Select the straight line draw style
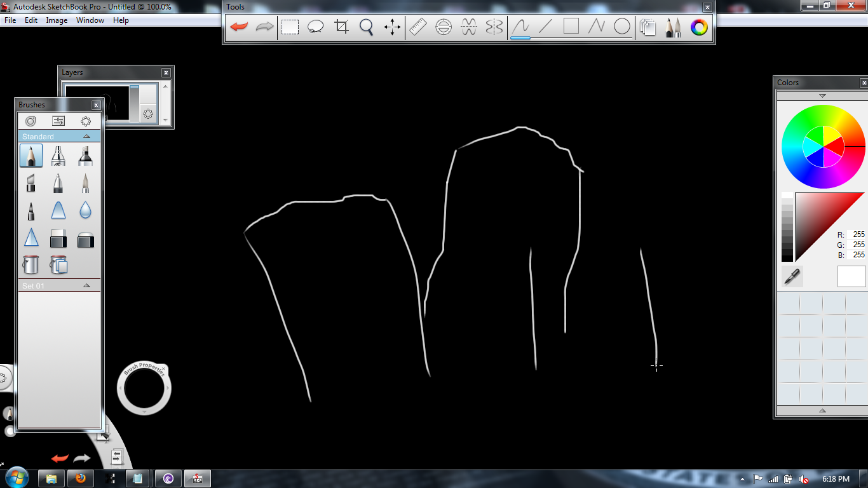 point(545,27)
